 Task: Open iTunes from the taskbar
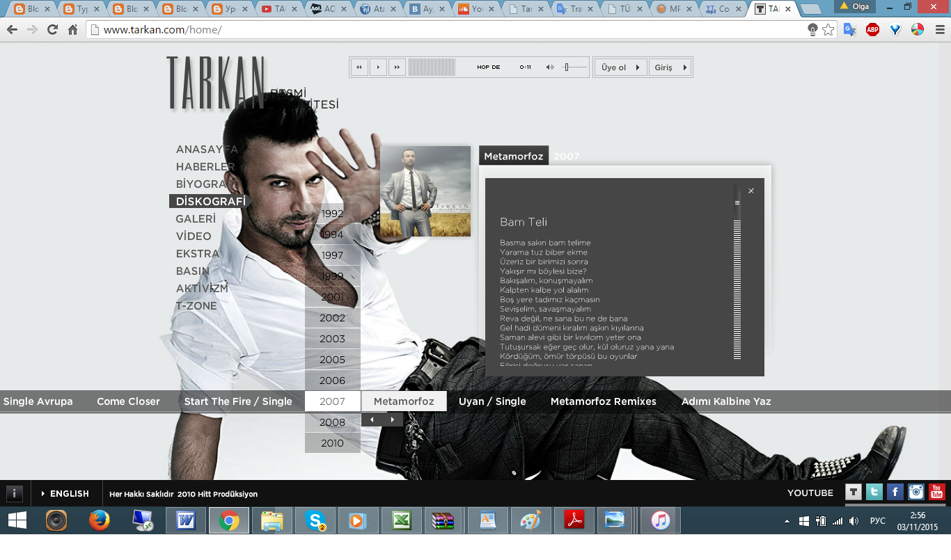coord(661,520)
